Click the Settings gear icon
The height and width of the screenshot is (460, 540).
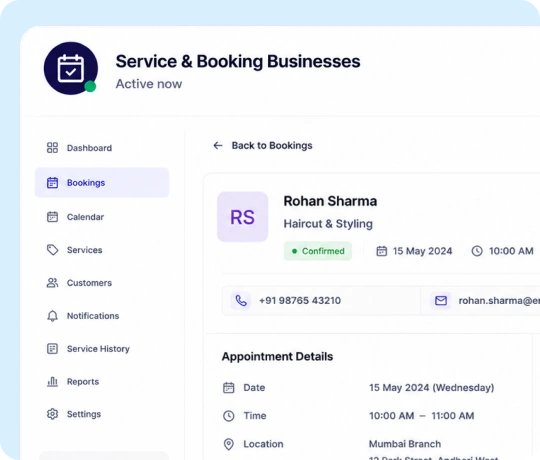(x=52, y=414)
